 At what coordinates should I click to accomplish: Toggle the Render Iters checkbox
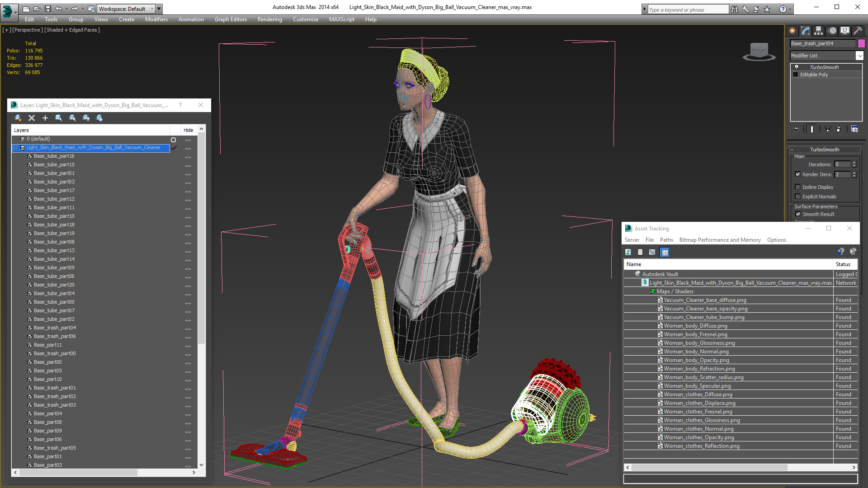[x=797, y=174]
